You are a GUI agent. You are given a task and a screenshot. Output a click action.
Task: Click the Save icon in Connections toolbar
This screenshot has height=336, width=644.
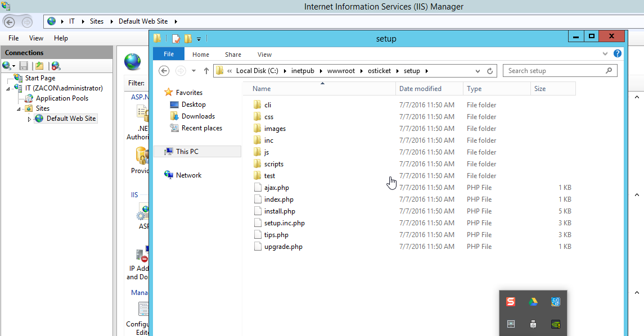tap(24, 66)
